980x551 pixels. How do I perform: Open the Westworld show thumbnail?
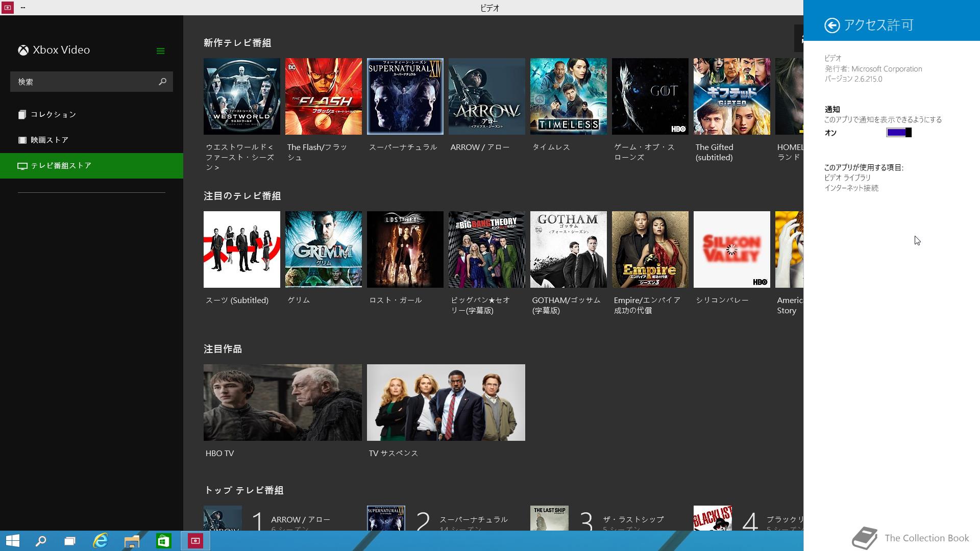pyautogui.click(x=242, y=96)
